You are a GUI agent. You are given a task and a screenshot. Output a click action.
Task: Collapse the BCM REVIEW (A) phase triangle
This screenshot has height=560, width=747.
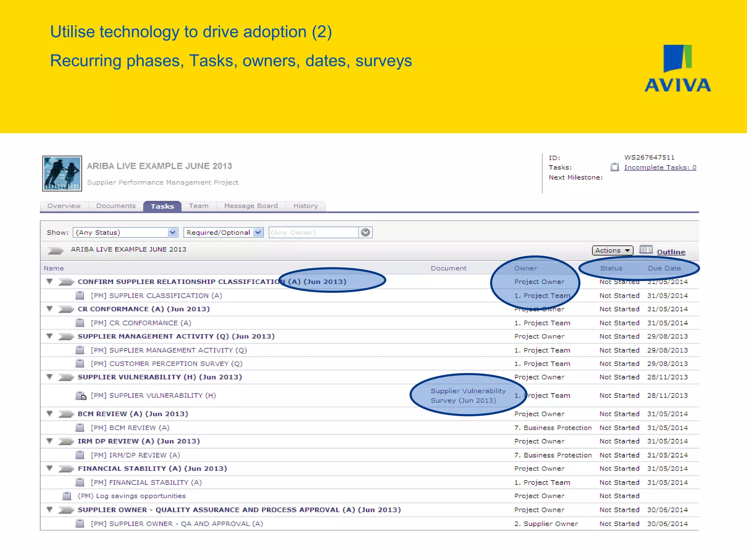click(50, 413)
